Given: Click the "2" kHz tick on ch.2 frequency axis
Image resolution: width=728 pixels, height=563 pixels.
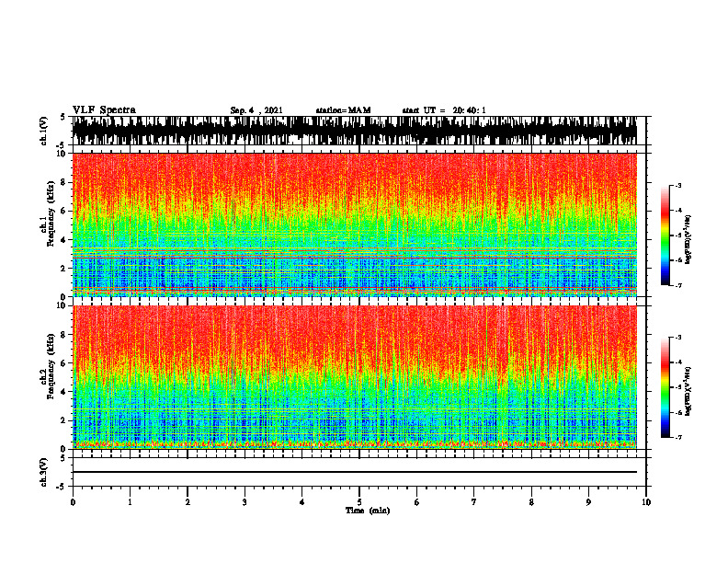Looking at the screenshot, I should tap(63, 420).
